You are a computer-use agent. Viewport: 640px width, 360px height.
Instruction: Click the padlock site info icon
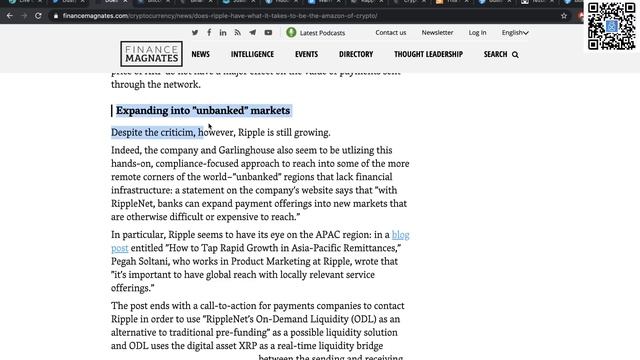[56, 16]
